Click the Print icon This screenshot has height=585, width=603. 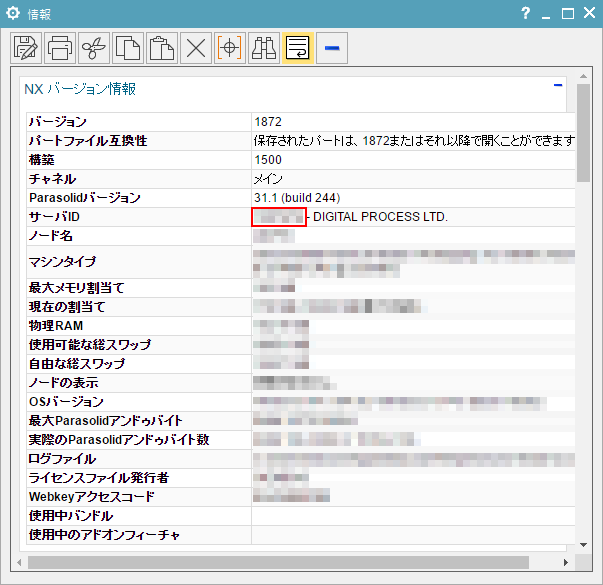tap(60, 48)
